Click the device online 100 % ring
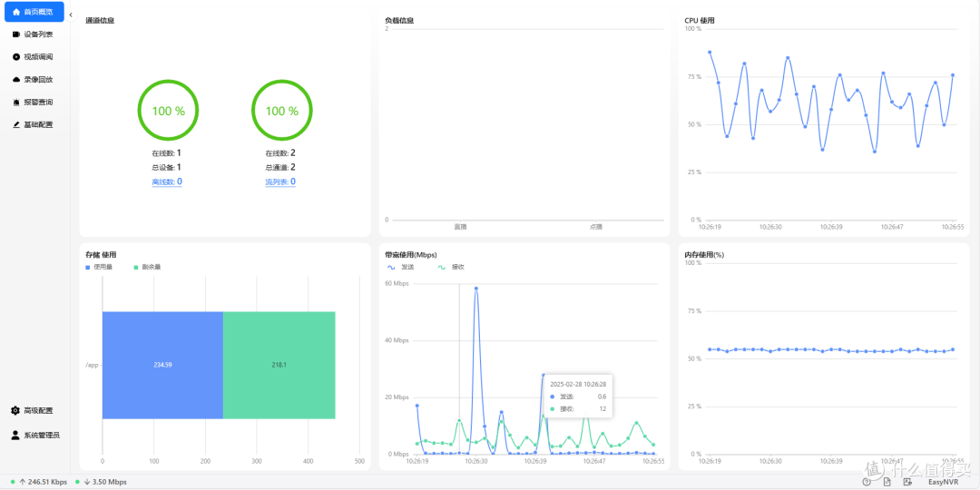The width and height of the screenshot is (980, 490). [x=168, y=111]
